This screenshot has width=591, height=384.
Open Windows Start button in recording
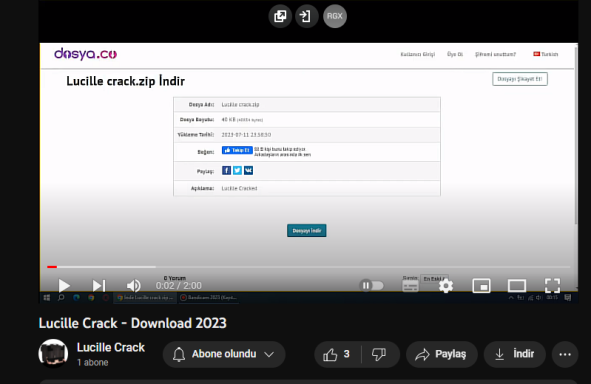pyautogui.click(x=47, y=298)
